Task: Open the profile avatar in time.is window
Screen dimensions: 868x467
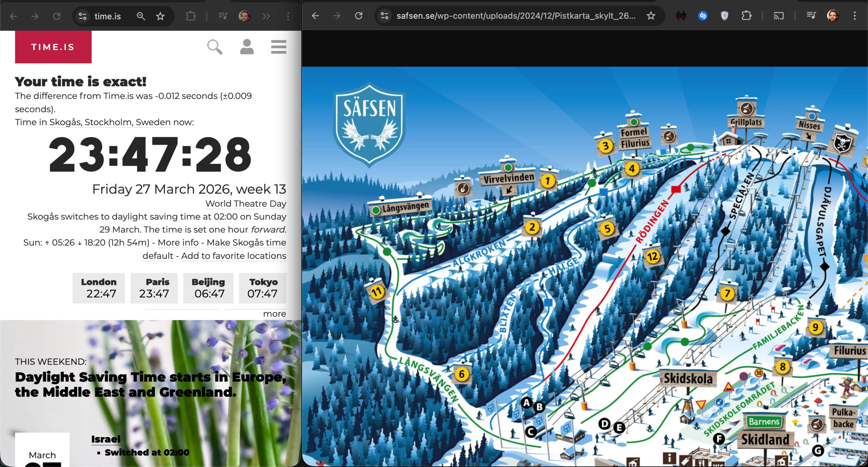Action: click(244, 16)
